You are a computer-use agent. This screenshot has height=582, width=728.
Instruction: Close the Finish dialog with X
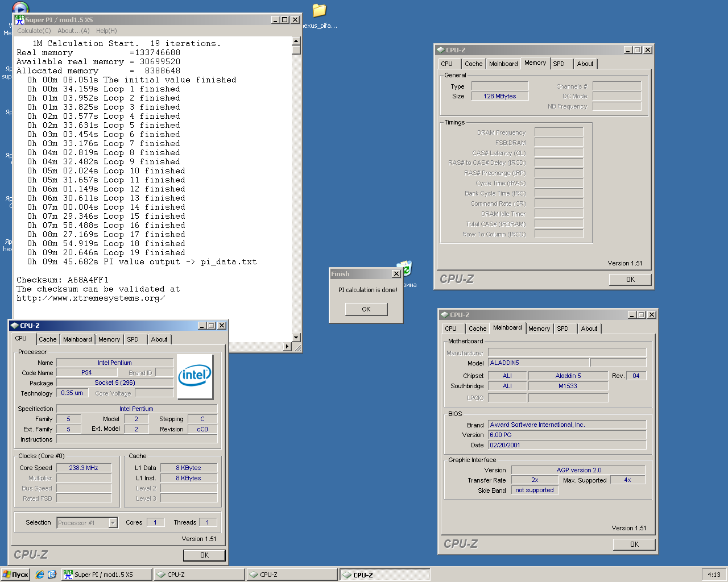pyautogui.click(x=396, y=274)
